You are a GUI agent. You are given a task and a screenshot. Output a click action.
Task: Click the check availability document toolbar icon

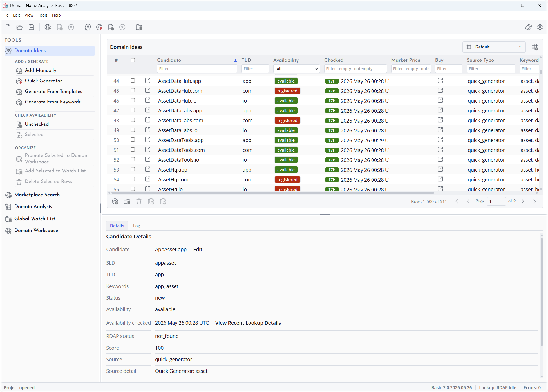[111, 27]
